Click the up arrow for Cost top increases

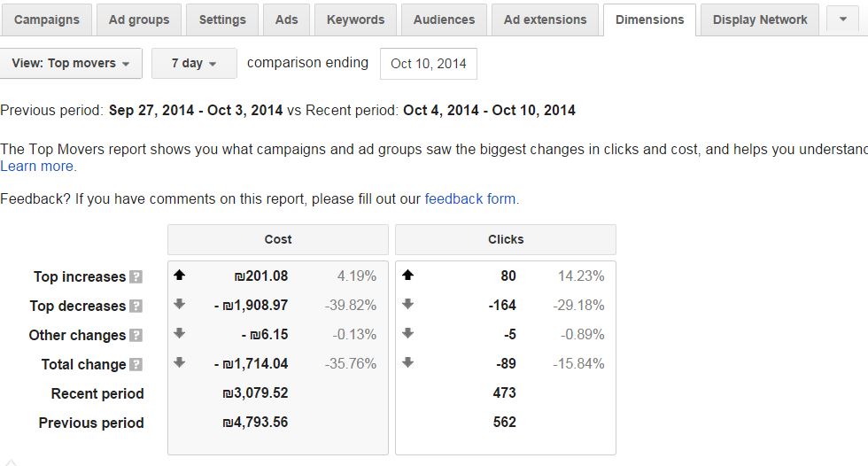[180, 276]
